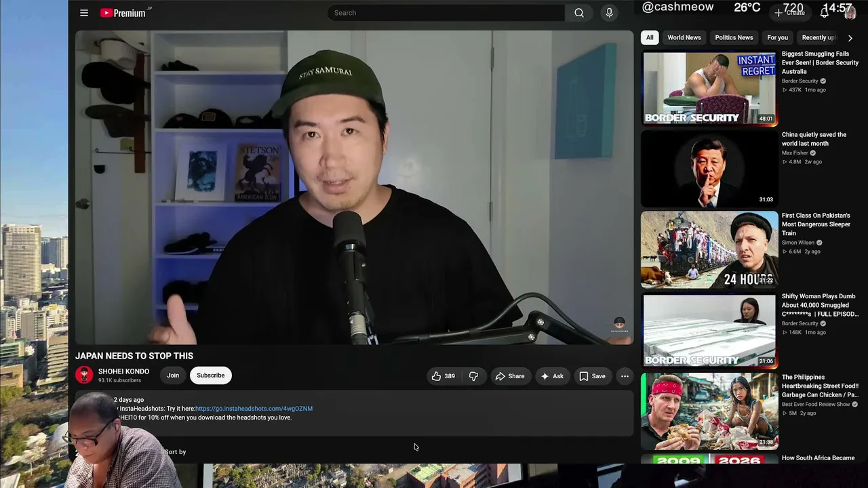Open "Biggest Smuggling Fails Ever Seen!" title
This screenshot has height=488, width=868.
pyautogui.click(x=821, y=62)
